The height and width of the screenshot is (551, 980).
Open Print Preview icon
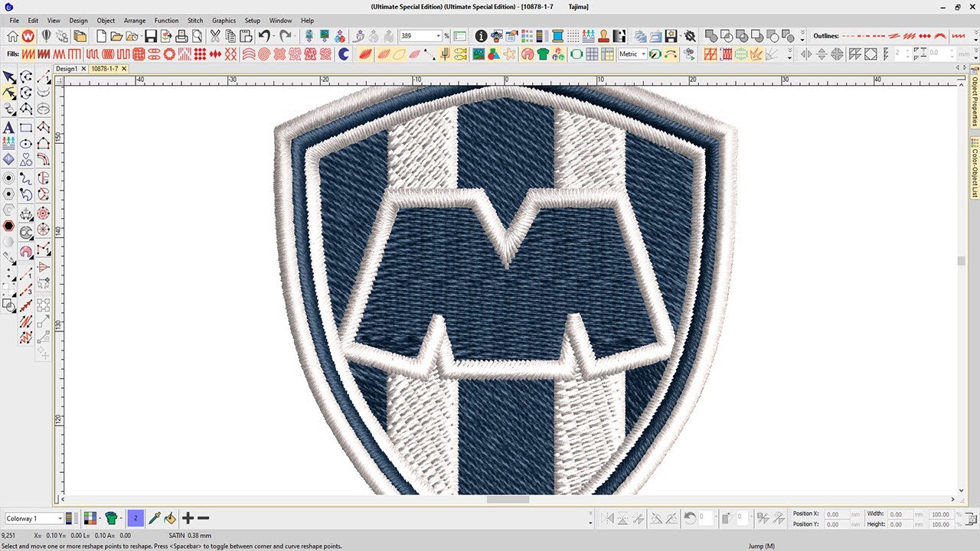[197, 36]
